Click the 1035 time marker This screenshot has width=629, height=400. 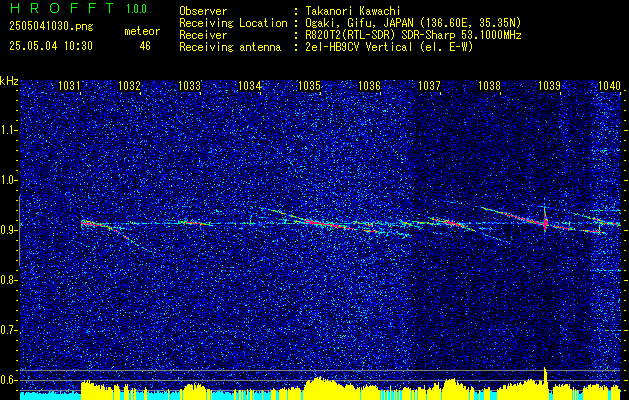(309, 85)
